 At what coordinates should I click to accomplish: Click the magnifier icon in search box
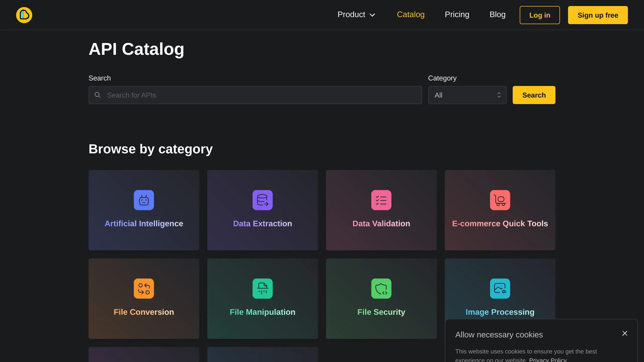coord(97,95)
